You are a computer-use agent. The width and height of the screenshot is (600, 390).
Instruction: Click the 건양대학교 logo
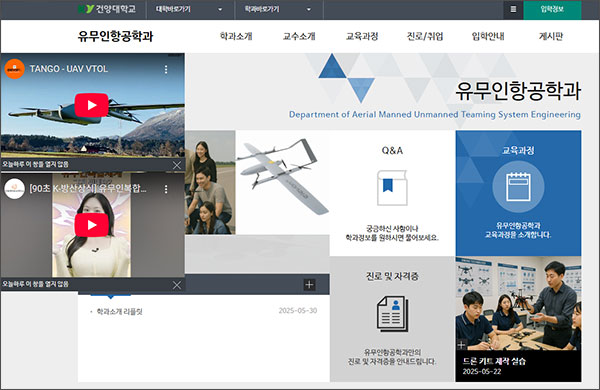coord(107,9)
